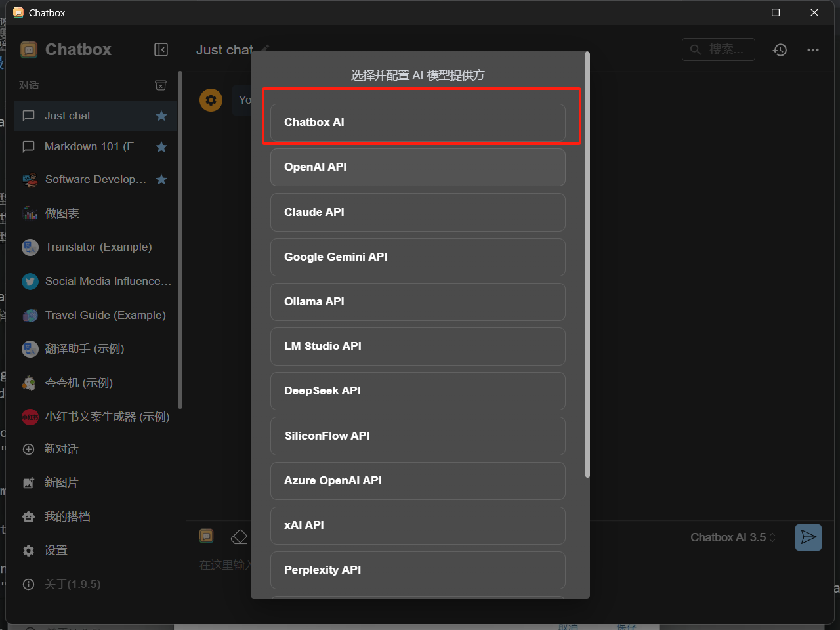Image resolution: width=840 pixels, height=630 pixels.
Task: Click the plus icon for 新对话
Action: [x=28, y=450]
